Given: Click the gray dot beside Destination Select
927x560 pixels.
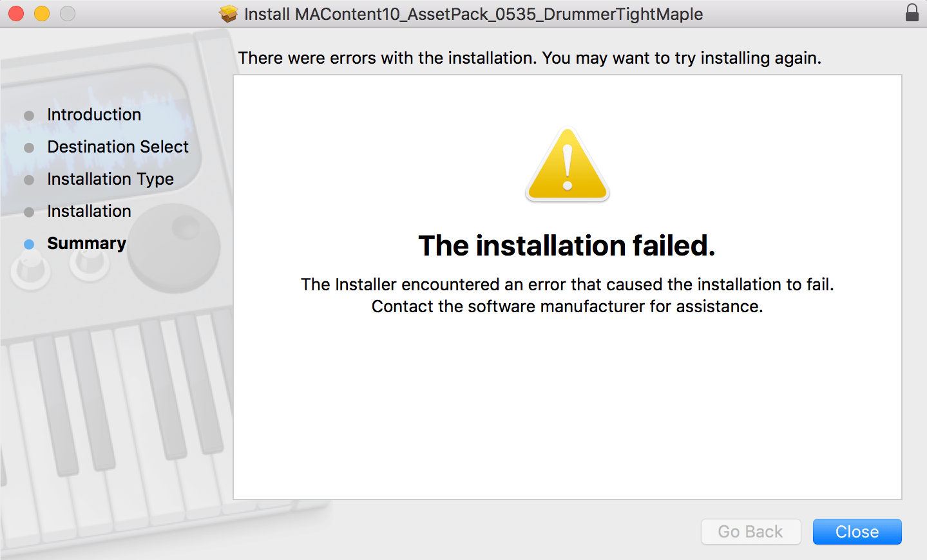Looking at the screenshot, I should 30,147.
